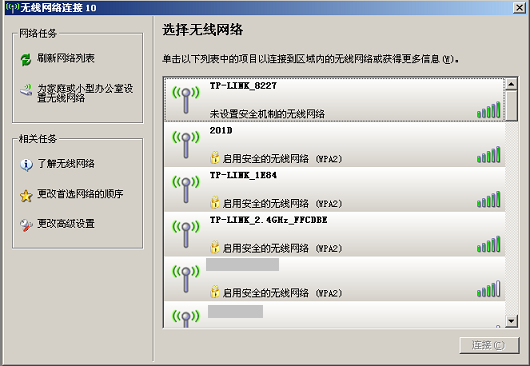Screen dimensions: 530x366
Task: Select the TP-LINK_2.4GHz_FFCDBE network name
Action: (x=268, y=220)
